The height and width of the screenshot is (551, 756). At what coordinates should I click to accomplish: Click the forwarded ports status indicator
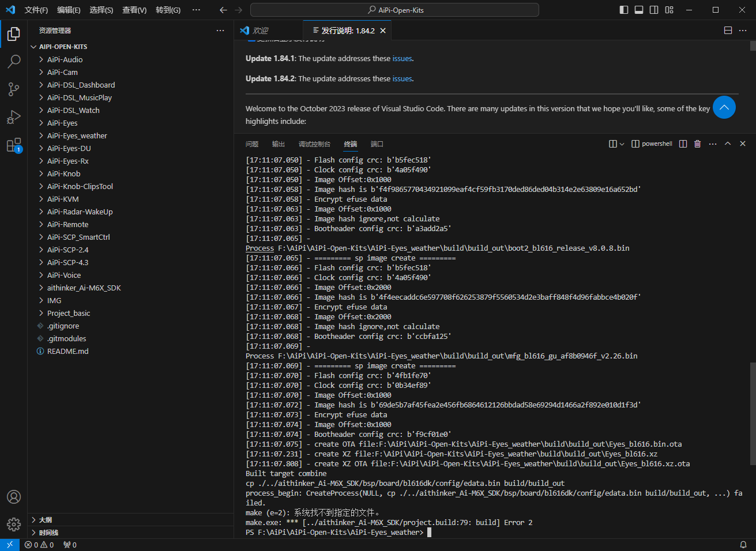70,545
